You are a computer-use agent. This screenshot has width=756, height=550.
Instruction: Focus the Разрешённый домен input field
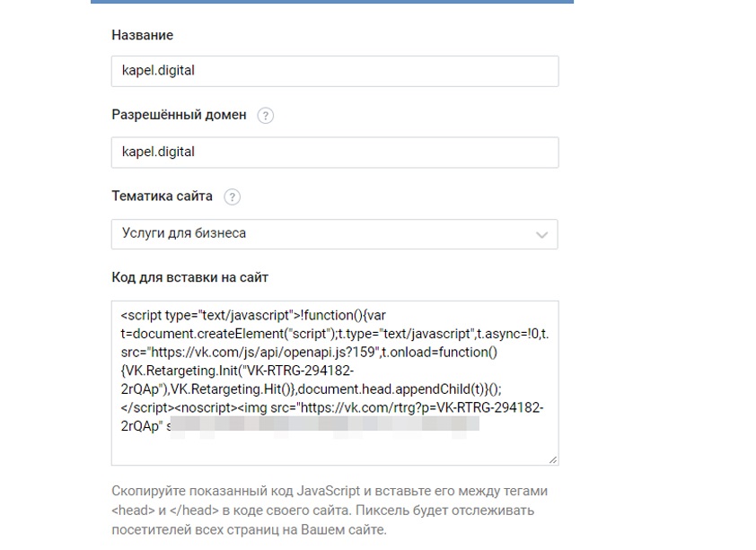click(334, 153)
